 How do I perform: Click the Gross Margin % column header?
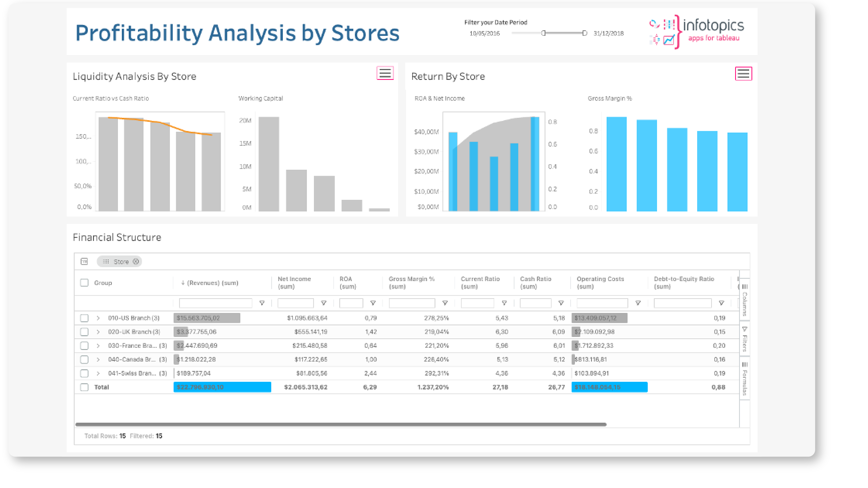pos(411,283)
